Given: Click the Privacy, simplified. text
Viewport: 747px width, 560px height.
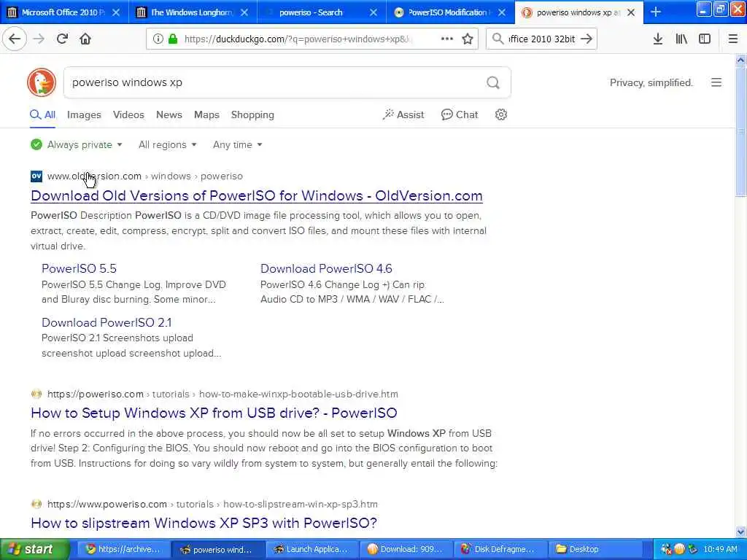Looking at the screenshot, I should point(651,83).
